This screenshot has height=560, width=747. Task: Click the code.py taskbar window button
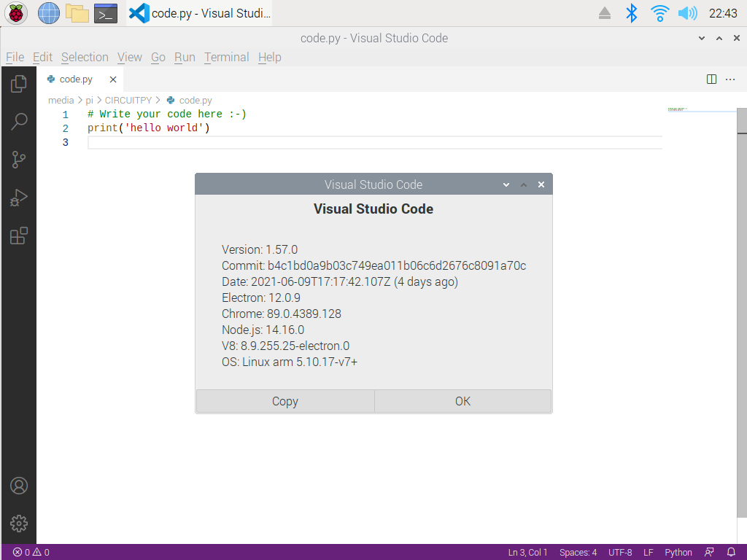(x=200, y=13)
